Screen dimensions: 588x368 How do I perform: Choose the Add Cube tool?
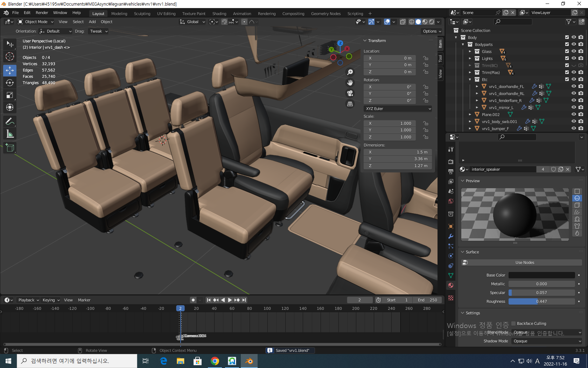click(10, 148)
